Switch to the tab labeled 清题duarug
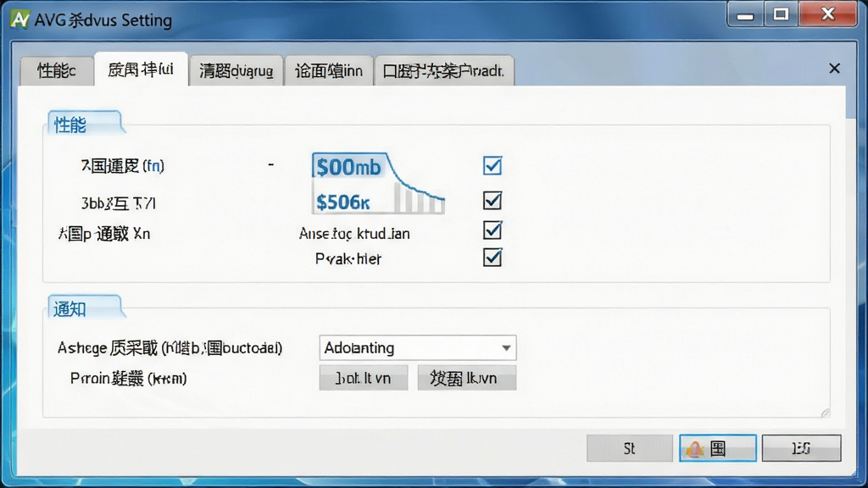Screen dimensions: 868x488 236,71
